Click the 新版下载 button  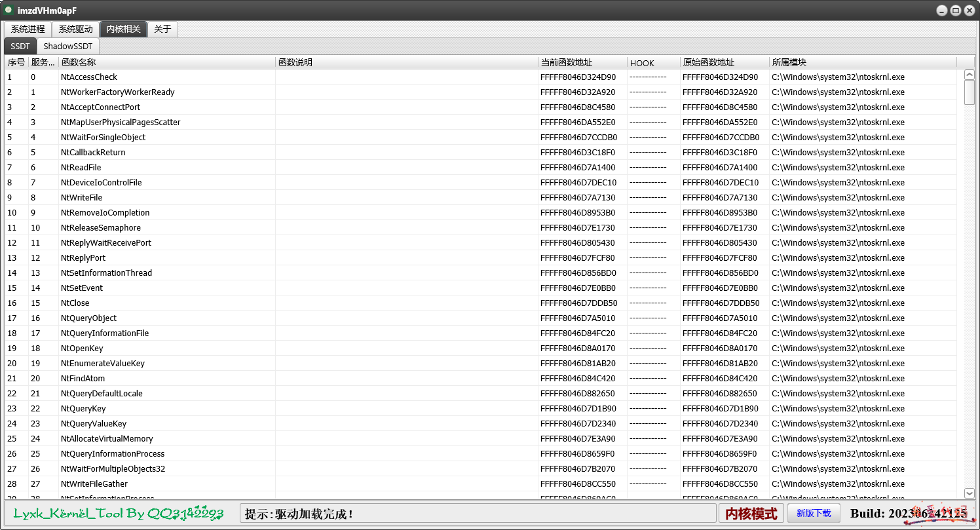click(814, 513)
